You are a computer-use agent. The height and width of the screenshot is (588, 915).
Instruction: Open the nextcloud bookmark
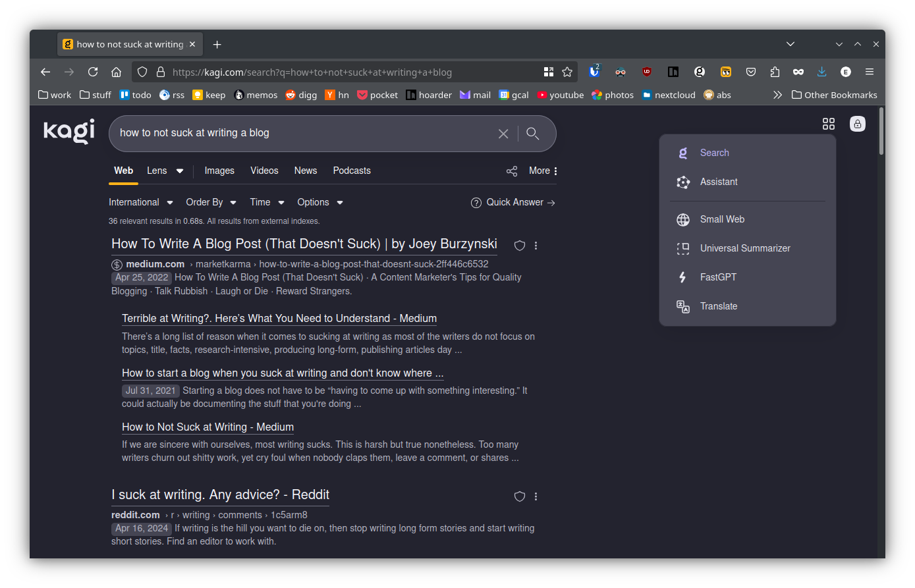pyautogui.click(x=669, y=95)
